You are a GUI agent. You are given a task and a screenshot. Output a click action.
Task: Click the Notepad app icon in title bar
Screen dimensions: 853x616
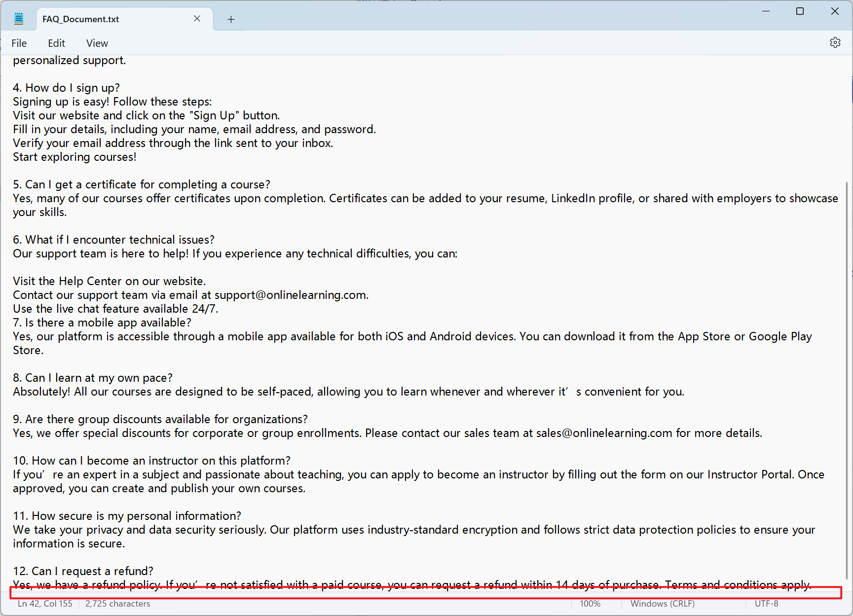tap(19, 19)
